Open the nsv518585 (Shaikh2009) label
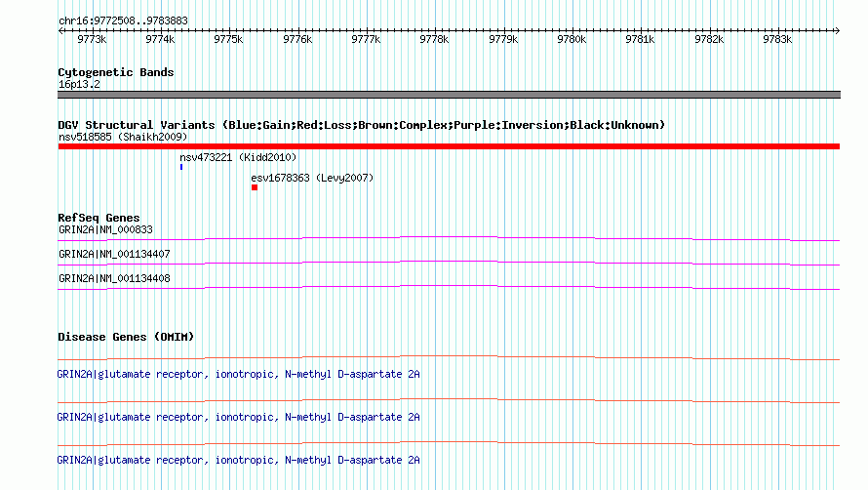This screenshot has height=490, width=868. point(123,137)
